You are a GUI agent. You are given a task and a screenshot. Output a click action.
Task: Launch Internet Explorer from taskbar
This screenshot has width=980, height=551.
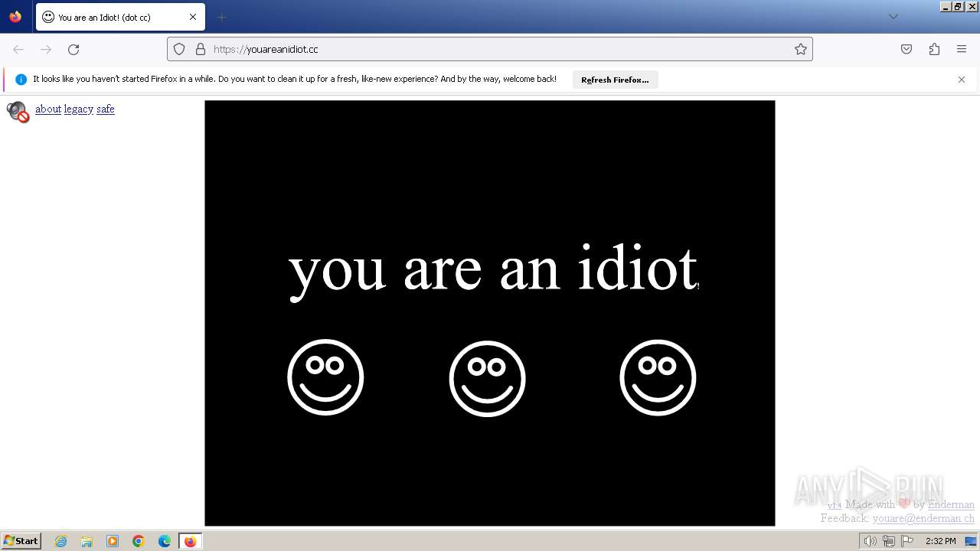(60, 541)
